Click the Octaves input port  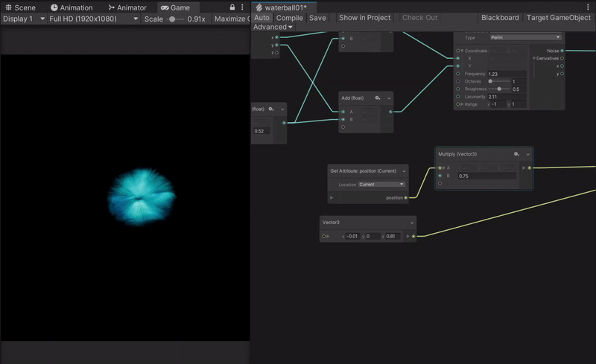coord(457,81)
